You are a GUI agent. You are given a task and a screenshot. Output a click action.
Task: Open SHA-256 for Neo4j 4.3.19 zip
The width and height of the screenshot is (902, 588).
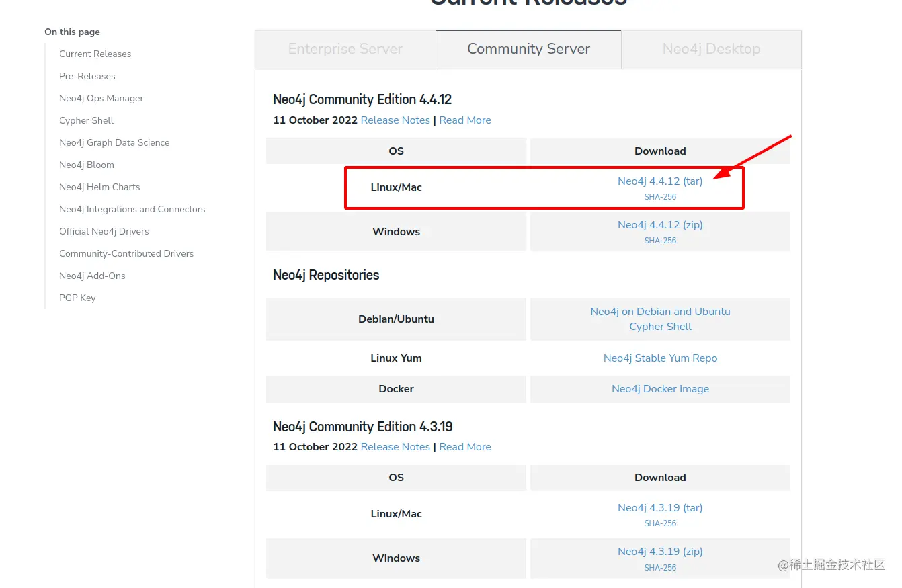pos(660,568)
